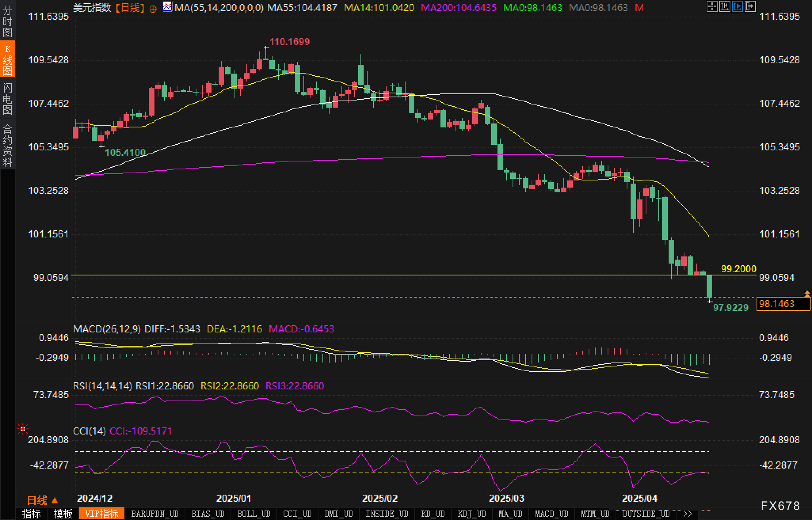Switch to 分时图 view in left sidebar

pyautogui.click(x=8, y=21)
